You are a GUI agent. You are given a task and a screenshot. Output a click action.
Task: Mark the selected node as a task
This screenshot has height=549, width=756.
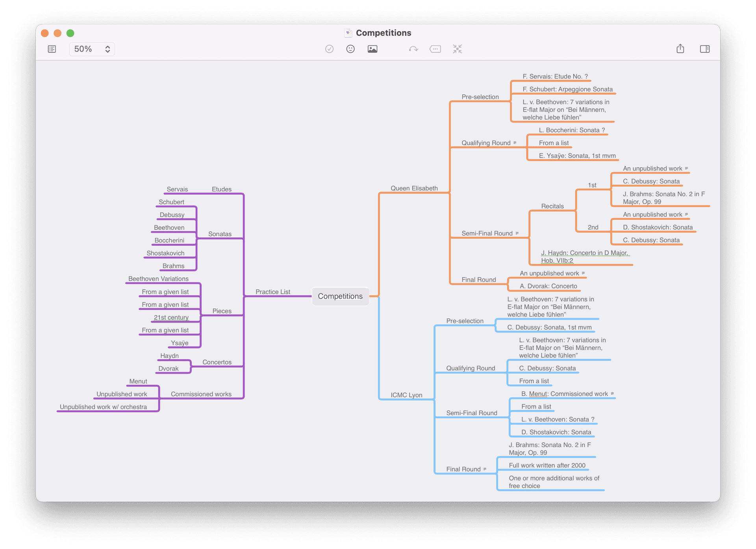point(330,49)
